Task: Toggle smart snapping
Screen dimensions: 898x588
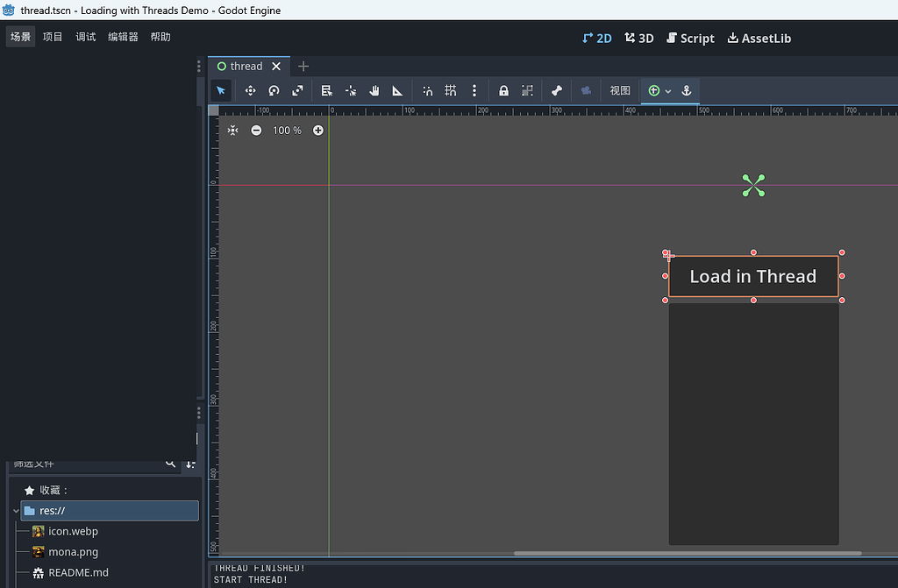Action: 427,90
